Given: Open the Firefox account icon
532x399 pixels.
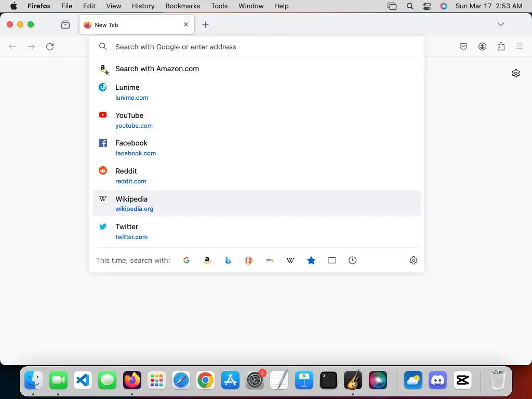Looking at the screenshot, I should coord(482,46).
